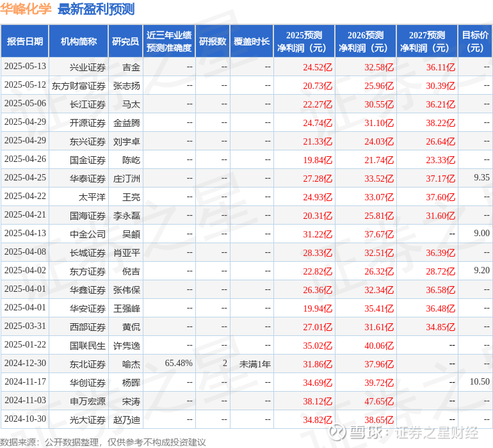Click the 最新盈利预测 heading
The height and width of the screenshot is (448, 493).
96,9
